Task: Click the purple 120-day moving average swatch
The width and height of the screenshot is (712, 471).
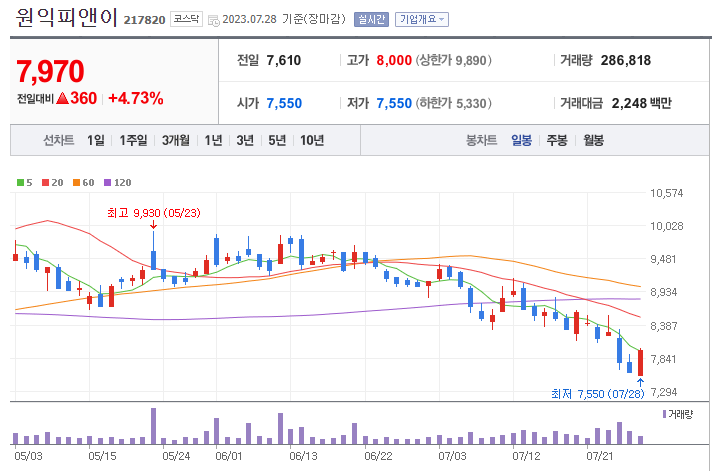Action: tap(108, 183)
